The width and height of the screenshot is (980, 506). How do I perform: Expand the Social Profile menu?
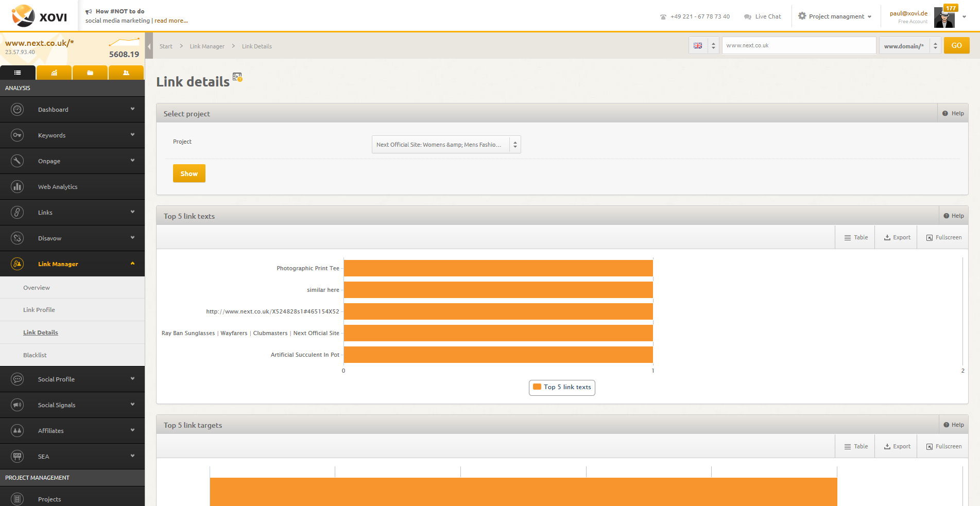(132, 379)
